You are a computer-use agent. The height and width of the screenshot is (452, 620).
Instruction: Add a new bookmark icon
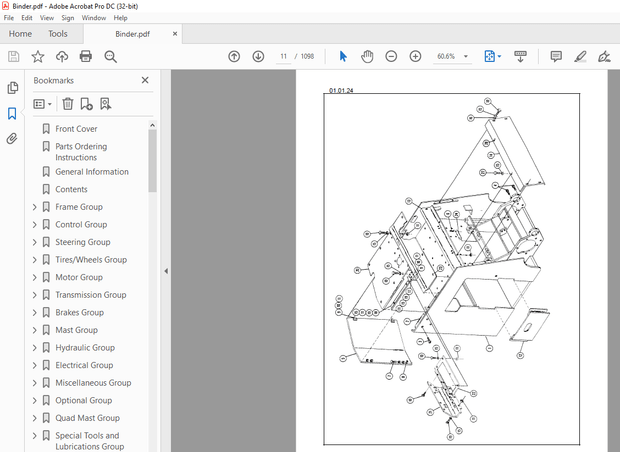tap(87, 104)
